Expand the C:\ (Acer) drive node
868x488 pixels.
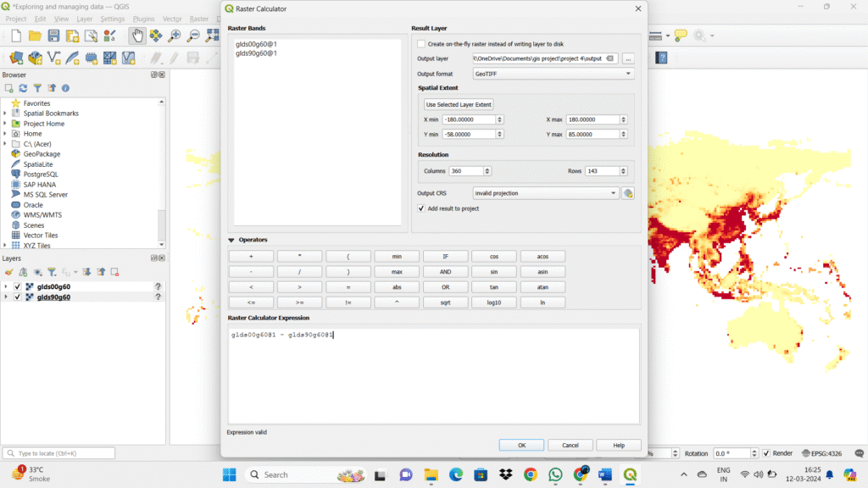(x=5, y=144)
